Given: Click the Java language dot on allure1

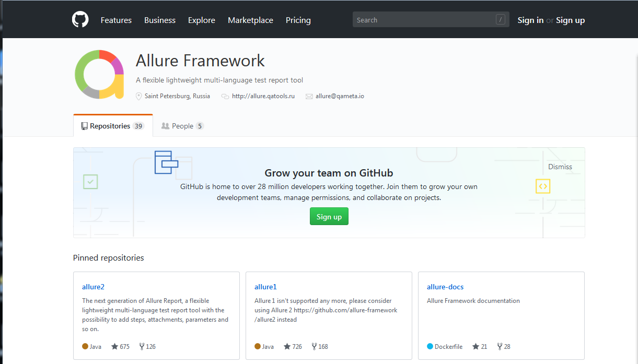Looking at the screenshot, I should pos(258,346).
